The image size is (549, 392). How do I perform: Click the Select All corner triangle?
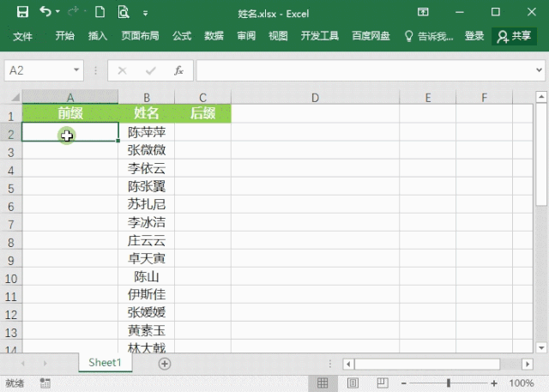pyautogui.click(x=15, y=97)
